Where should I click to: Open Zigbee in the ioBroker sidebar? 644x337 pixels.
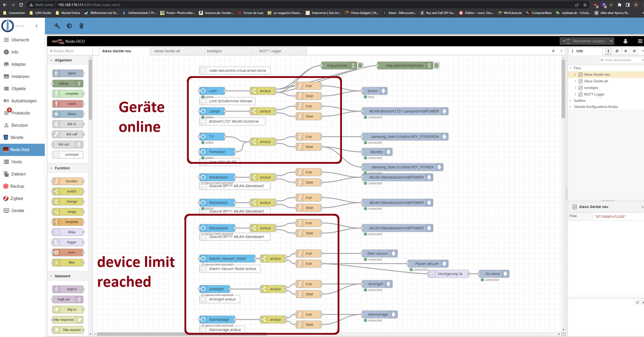tap(23, 199)
